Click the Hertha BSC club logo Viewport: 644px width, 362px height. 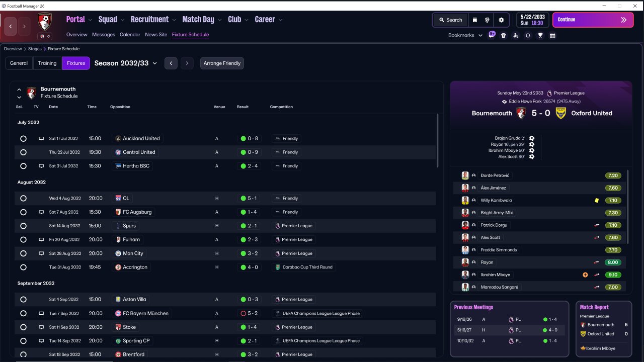pyautogui.click(x=118, y=166)
